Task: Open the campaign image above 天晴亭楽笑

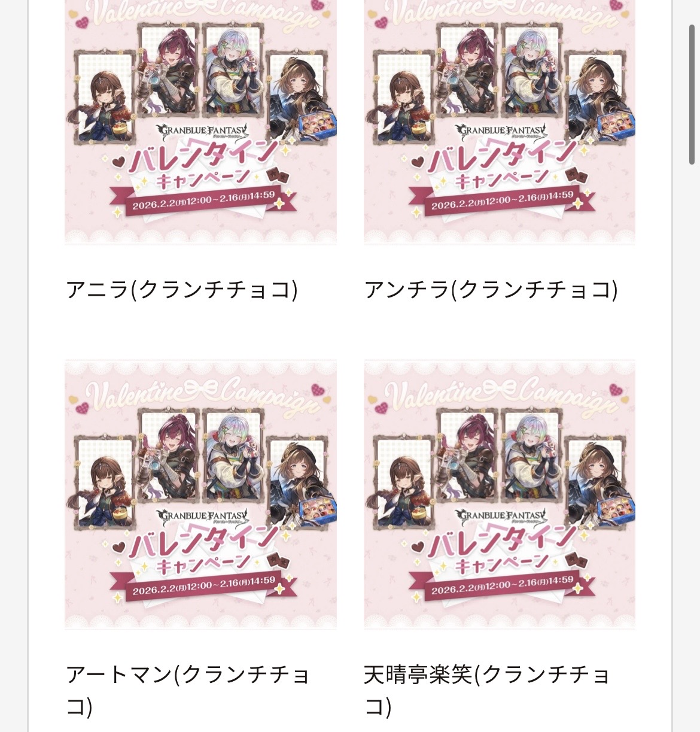Action: (500, 494)
